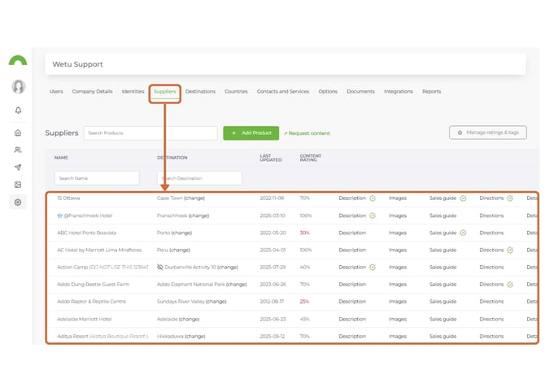Open Adelaide Marriott Hotel supplier
The image size is (545, 392).
[x=85, y=319]
